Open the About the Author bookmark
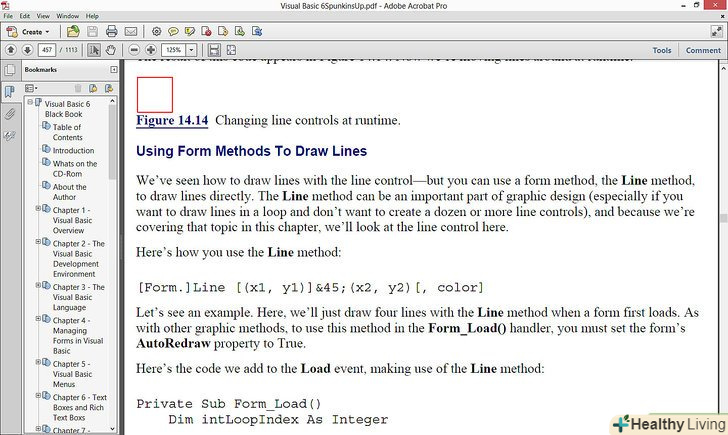The width and height of the screenshot is (728, 435). 69,192
